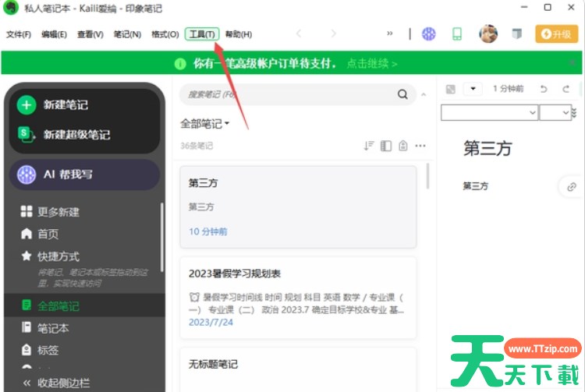The image size is (585, 392).
Task: Click the undo arrow in note editor
Action: point(544,89)
